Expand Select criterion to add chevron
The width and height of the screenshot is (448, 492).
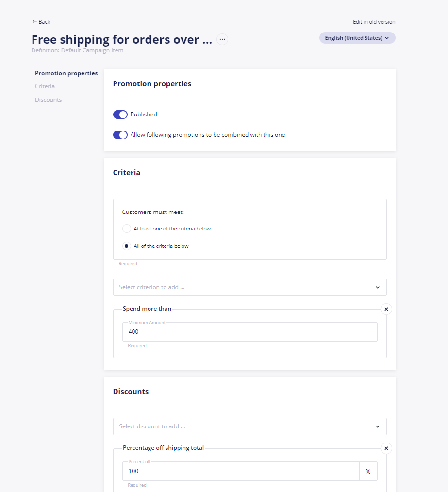pos(378,287)
